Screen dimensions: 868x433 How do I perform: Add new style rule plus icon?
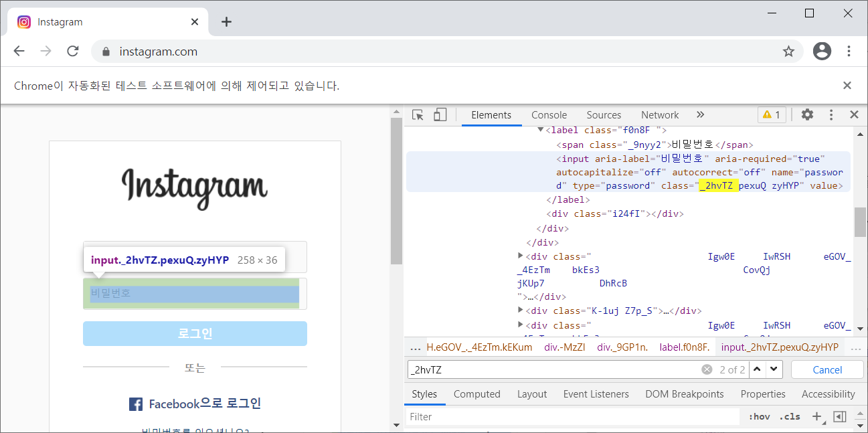tap(816, 416)
